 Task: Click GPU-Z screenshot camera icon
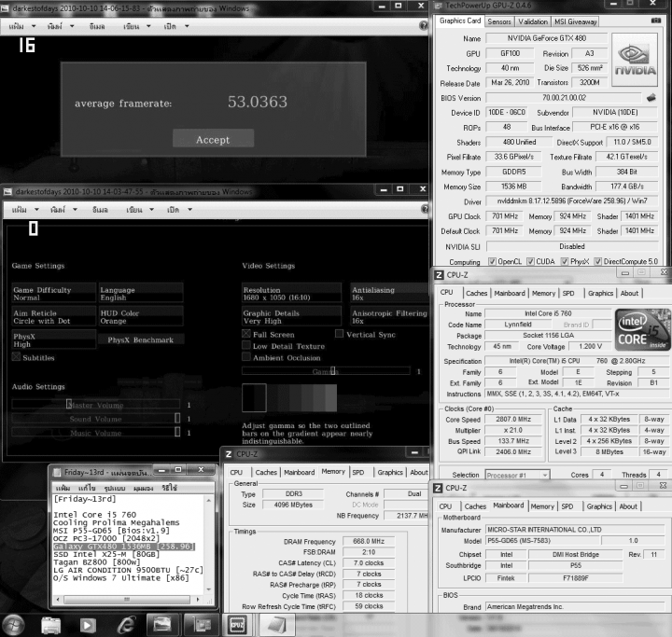click(656, 21)
